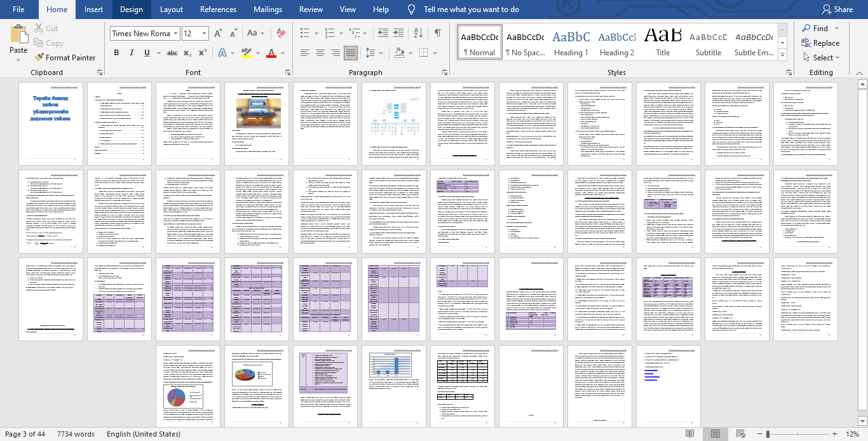Viewport: 868px width, 441px height.
Task: Click the Replace button in Editing
Action: (x=820, y=43)
